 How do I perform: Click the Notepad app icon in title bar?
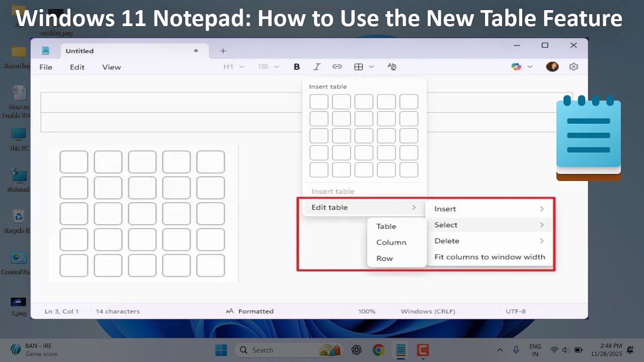[46, 51]
